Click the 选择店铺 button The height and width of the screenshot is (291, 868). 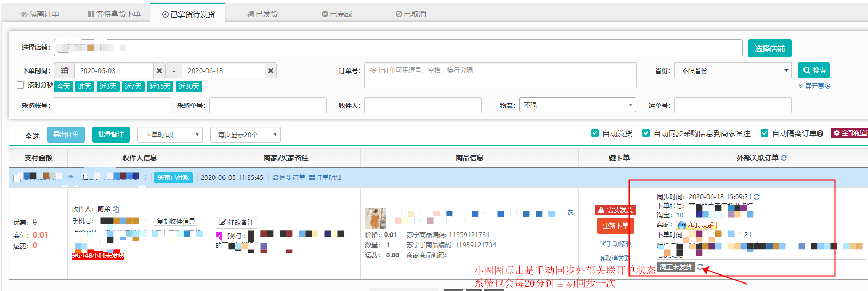pyautogui.click(x=769, y=48)
